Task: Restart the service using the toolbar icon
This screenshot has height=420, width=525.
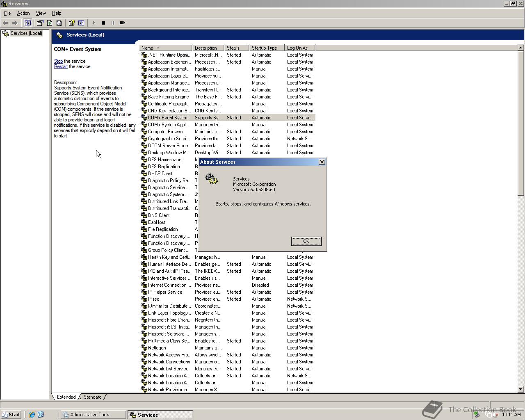Action: pyautogui.click(x=122, y=23)
